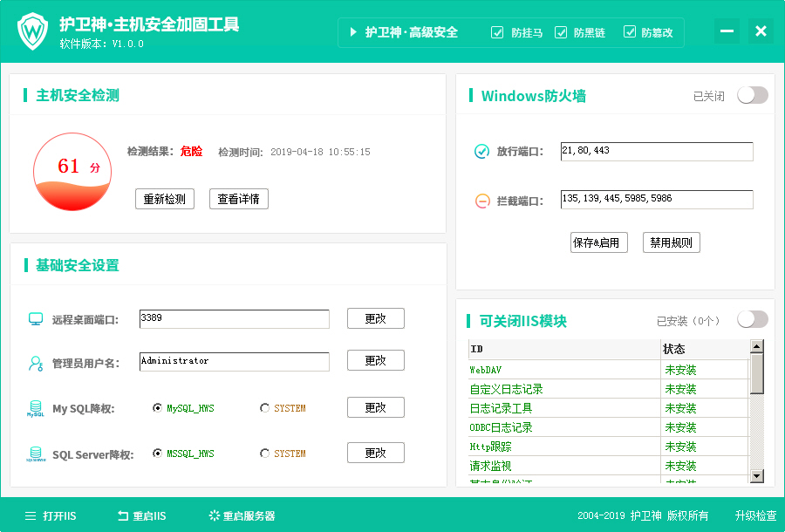Click 升级检查 in the bottom bar
This screenshot has height=532, width=785.
coord(755,515)
